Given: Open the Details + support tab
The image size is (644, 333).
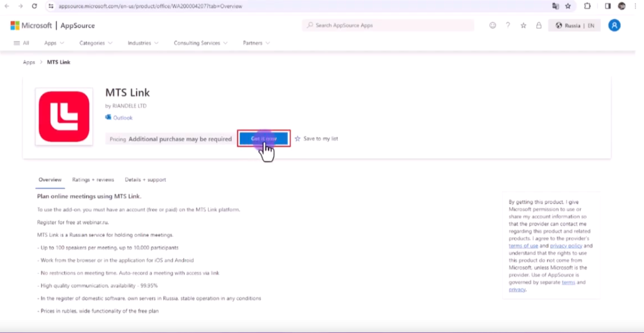Looking at the screenshot, I should pos(145,180).
